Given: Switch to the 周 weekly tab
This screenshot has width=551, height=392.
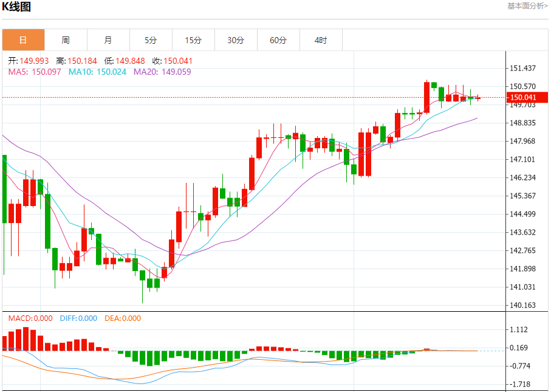Looking at the screenshot, I should point(66,40).
